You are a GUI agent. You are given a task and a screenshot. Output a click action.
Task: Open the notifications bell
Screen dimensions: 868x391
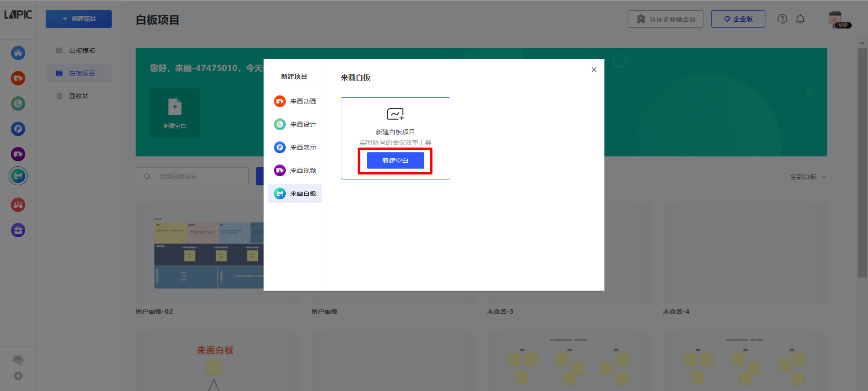click(800, 19)
